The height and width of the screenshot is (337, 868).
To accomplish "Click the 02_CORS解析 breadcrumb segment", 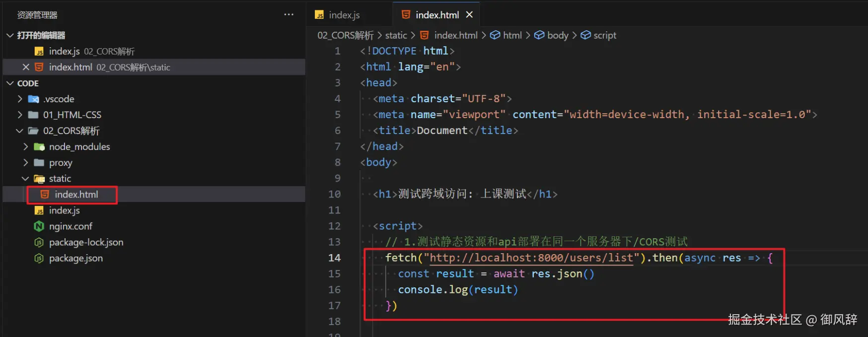I will pyautogui.click(x=346, y=35).
